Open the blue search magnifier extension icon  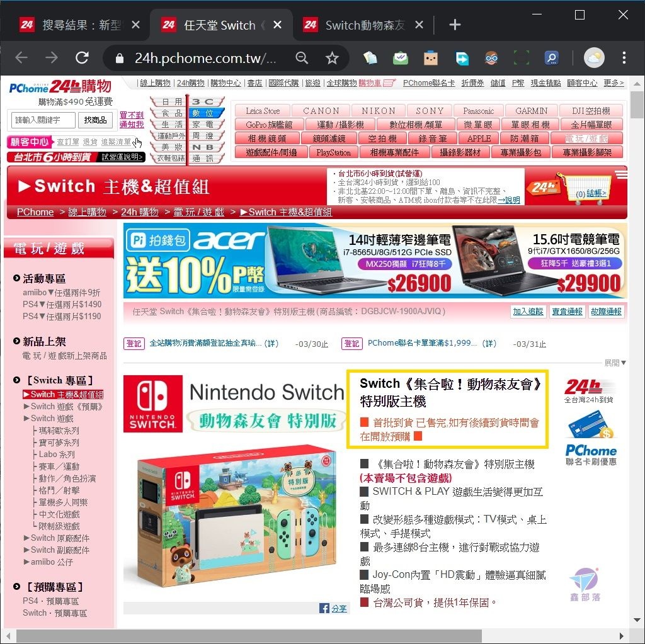pyautogui.click(x=552, y=58)
